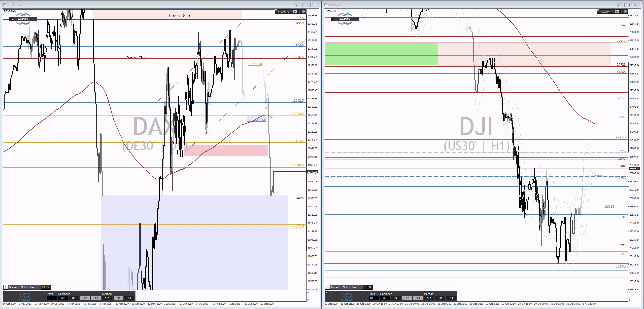Viewport: 644px width, 309px height.
Task: Toggle Hst button in DE30 PRIAX panel
Action: pyautogui.click(x=118, y=298)
